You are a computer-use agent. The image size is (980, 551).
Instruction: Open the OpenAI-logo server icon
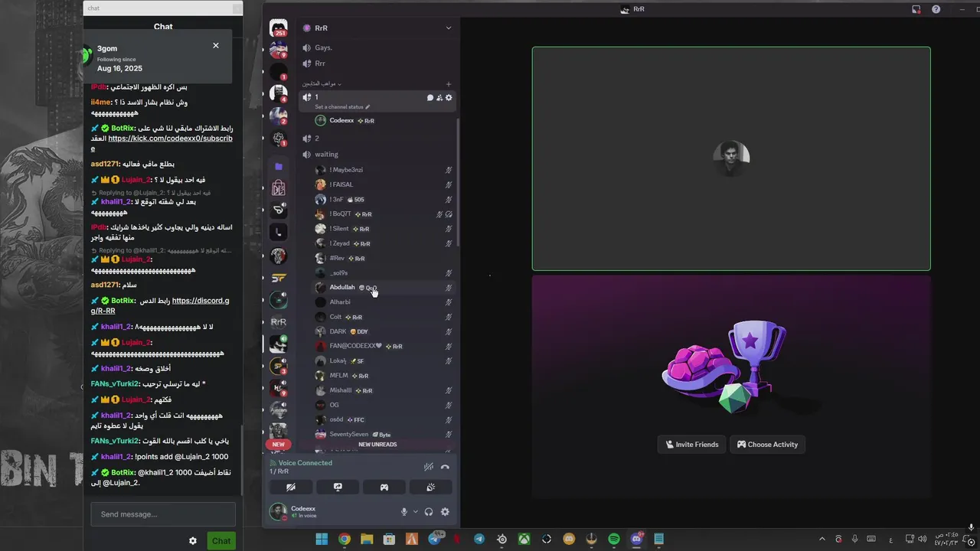pos(279,139)
